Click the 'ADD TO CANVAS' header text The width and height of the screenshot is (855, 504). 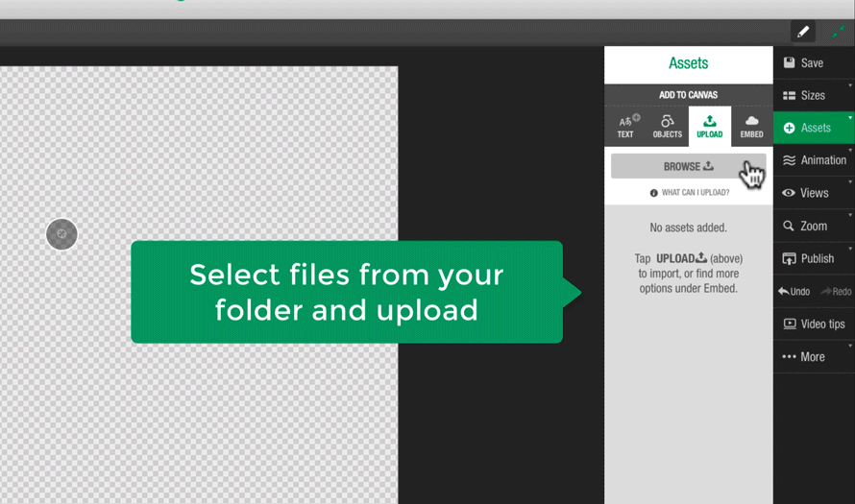688,95
